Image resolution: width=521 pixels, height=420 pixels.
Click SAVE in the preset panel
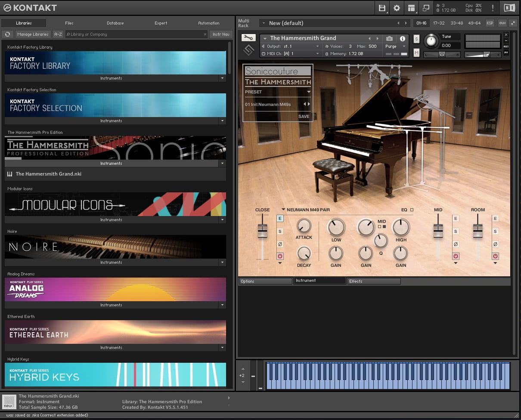click(x=304, y=117)
